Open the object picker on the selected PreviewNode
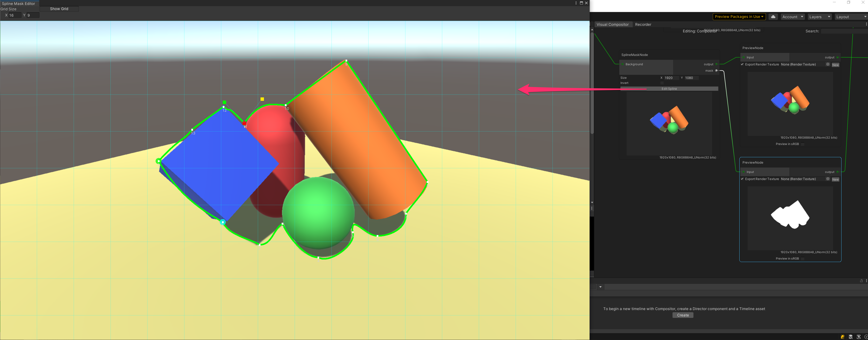868x340 pixels. point(827,179)
